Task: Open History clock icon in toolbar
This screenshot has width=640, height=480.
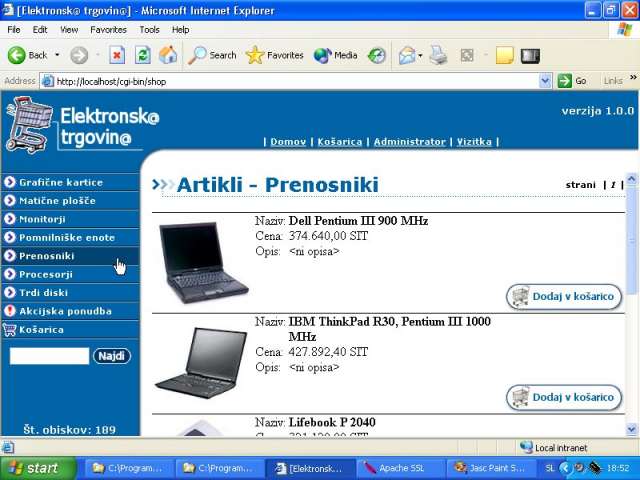Action: point(376,55)
